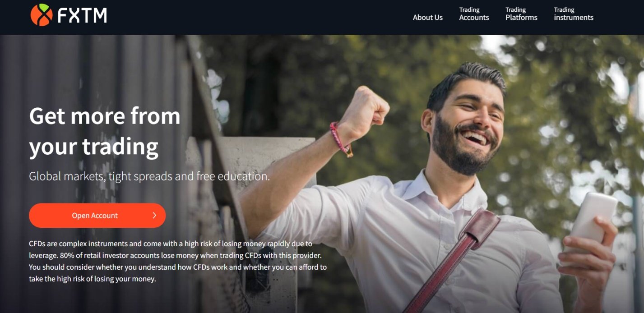This screenshot has width=644, height=313.
Task: Click the arrow chevron in Open Account button
Action: coord(154,216)
